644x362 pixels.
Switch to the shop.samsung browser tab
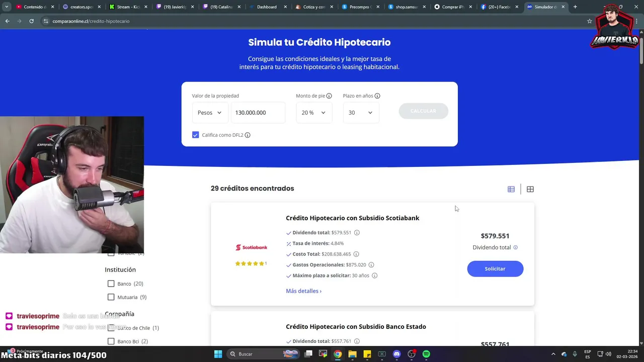[408, 7]
